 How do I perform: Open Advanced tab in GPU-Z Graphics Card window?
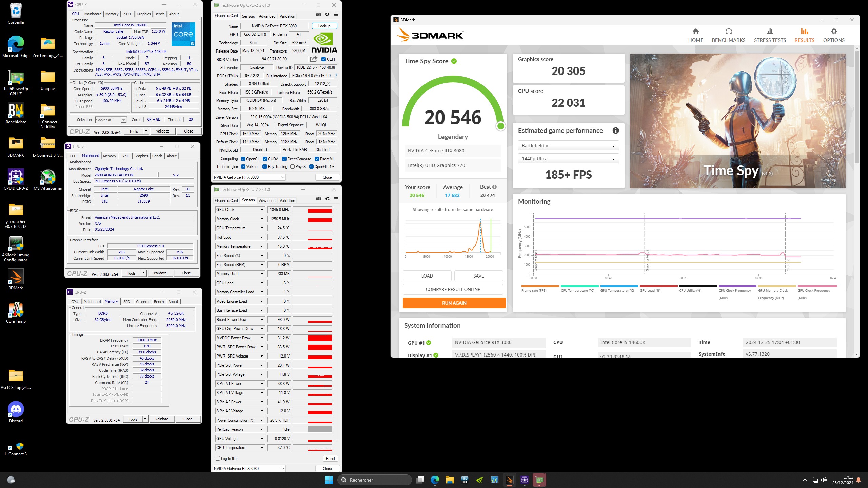click(267, 16)
